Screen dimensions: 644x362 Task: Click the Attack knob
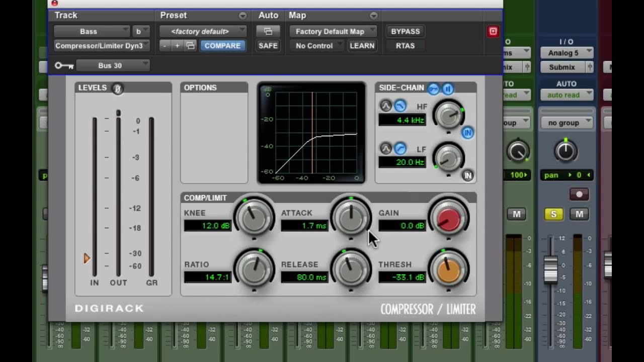click(351, 217)
